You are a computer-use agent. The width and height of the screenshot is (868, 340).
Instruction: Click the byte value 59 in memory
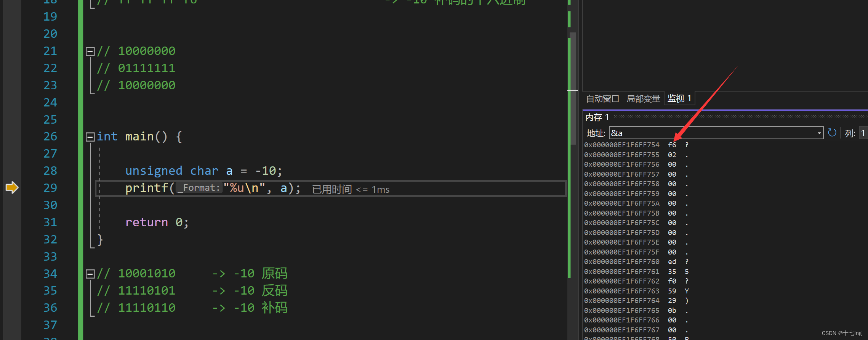click(x=672, y=291)
